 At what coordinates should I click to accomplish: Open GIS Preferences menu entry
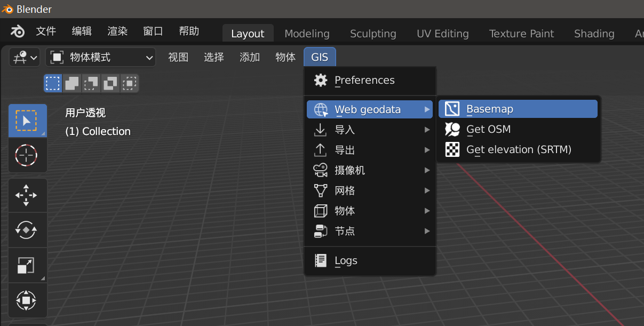tap(370, 81)
